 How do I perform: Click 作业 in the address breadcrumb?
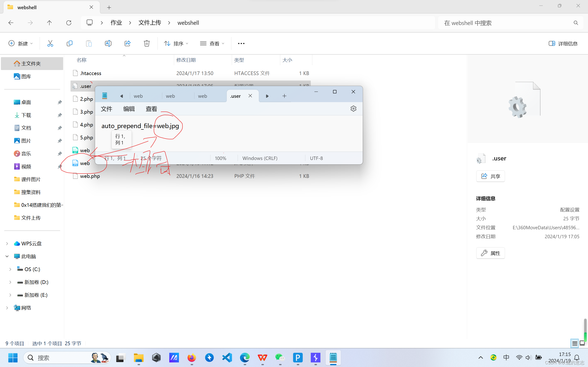[116, 23]
